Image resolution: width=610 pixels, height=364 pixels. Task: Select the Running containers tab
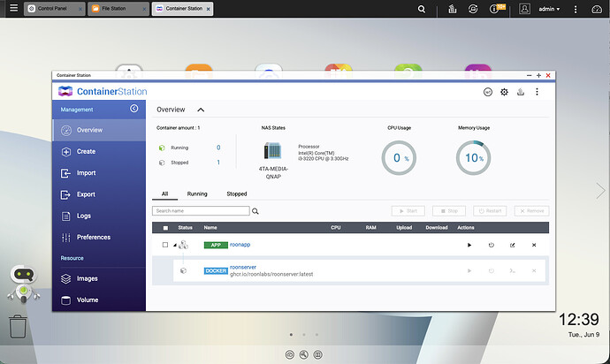[197, 193]
